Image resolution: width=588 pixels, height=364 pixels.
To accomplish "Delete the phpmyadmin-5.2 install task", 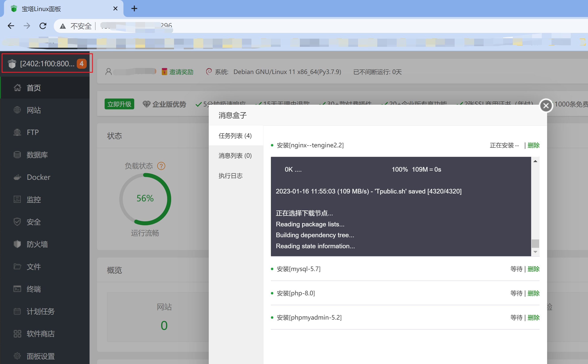I will (534, 318).
